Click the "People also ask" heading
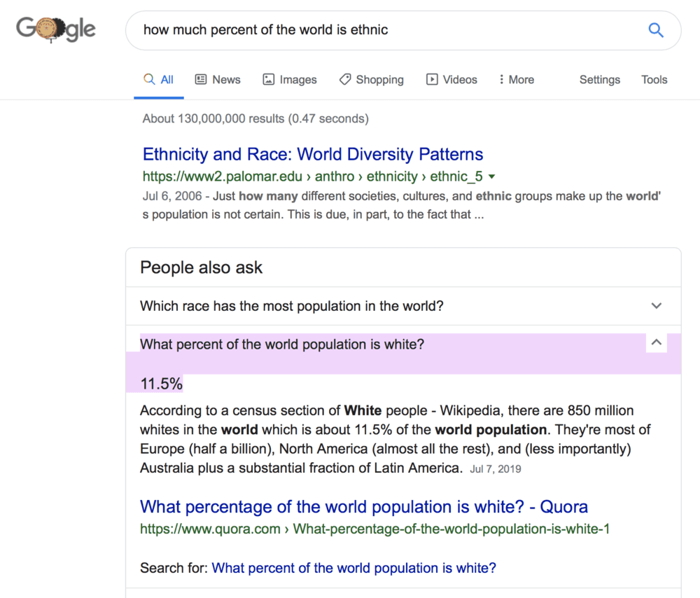Viewport: 700px width, 598px height. [x=202, y=267]
